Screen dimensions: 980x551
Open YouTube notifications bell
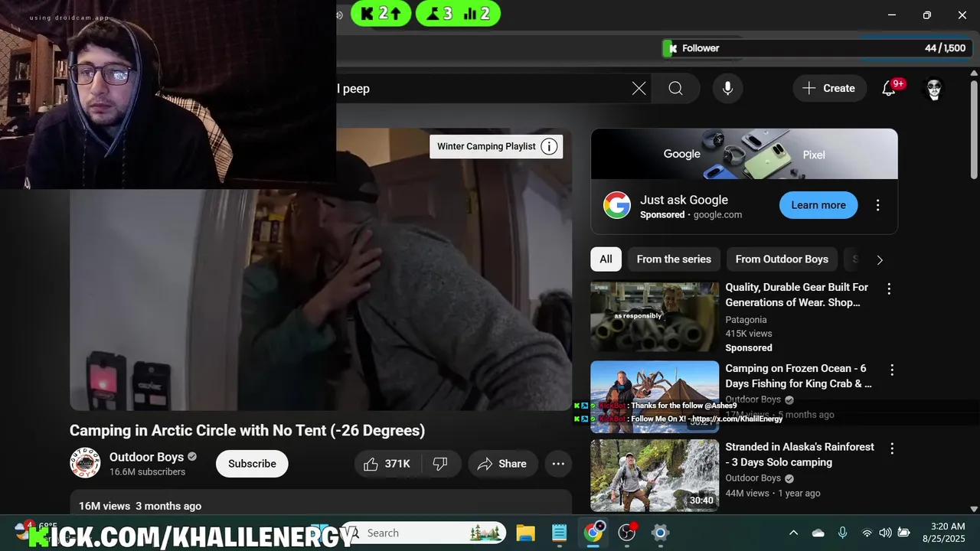(x=889, y=89)
